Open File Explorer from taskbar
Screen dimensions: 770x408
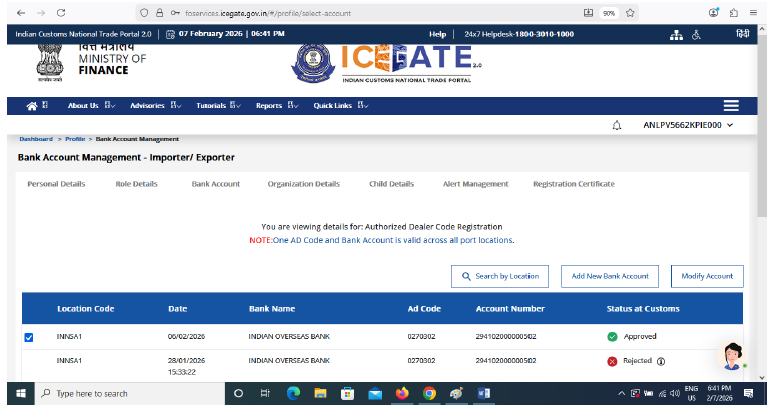pyautogui.click(x=320, y=394)
